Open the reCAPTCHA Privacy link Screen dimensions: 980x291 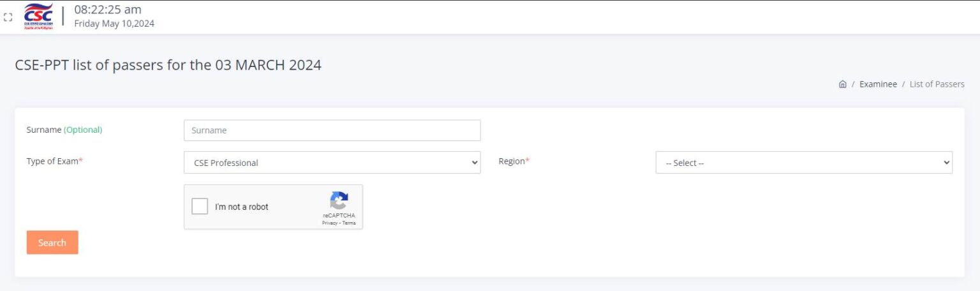329,223
